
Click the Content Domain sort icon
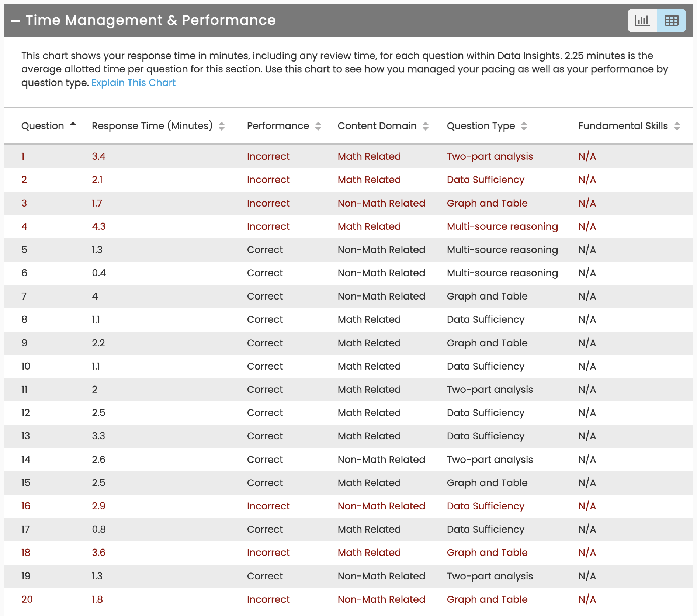pyautogui.click(x=426, y=126)
